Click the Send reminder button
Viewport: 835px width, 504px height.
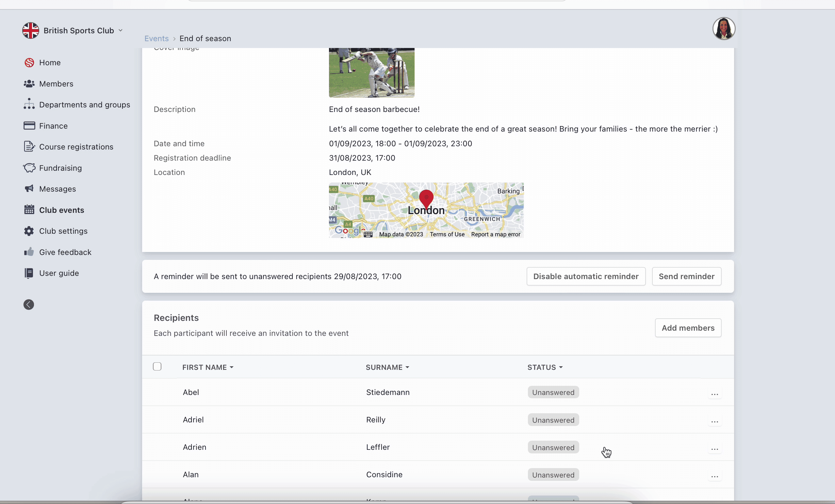686,276
